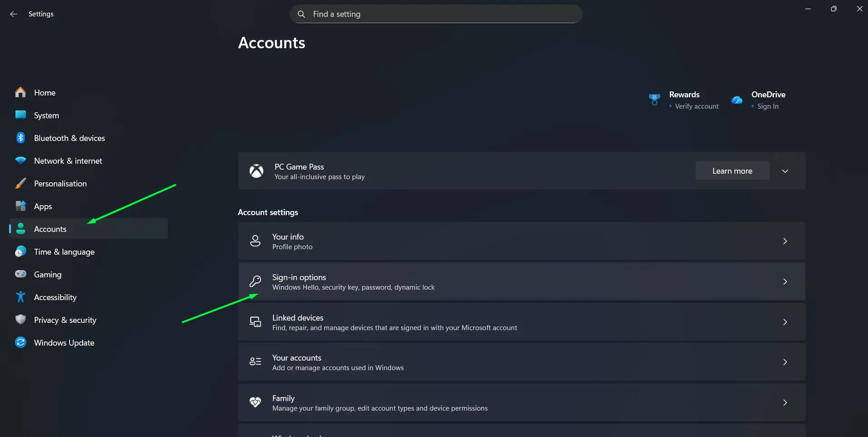Open Sign-in options via its chevron
This screenshot has height=437, width=868.
click(x=785, y=281)
